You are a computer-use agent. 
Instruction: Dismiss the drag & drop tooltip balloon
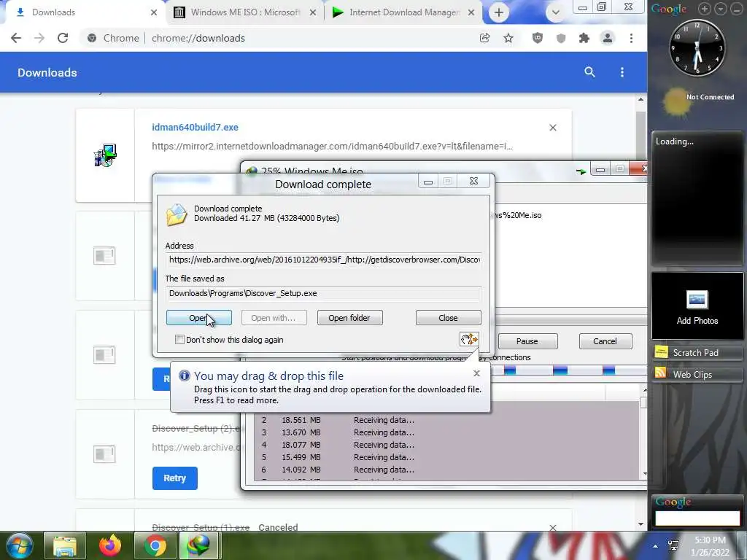point(477,373)
